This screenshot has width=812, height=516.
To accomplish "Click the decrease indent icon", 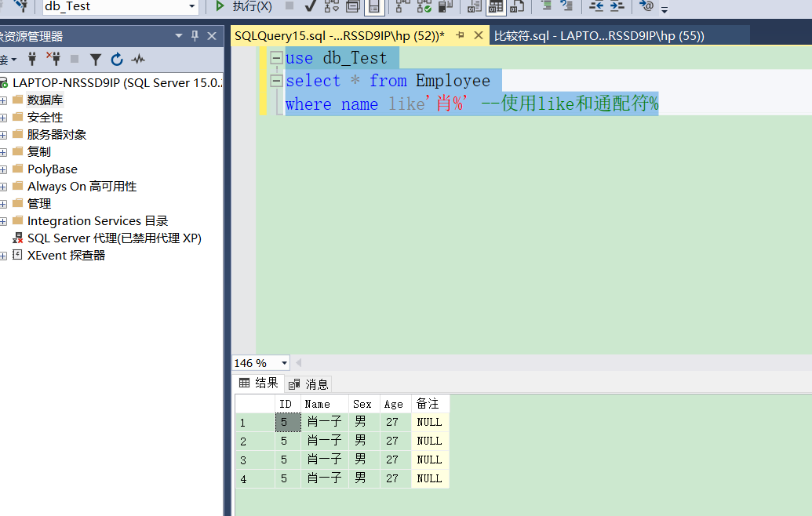I will [x=596, y=6].
